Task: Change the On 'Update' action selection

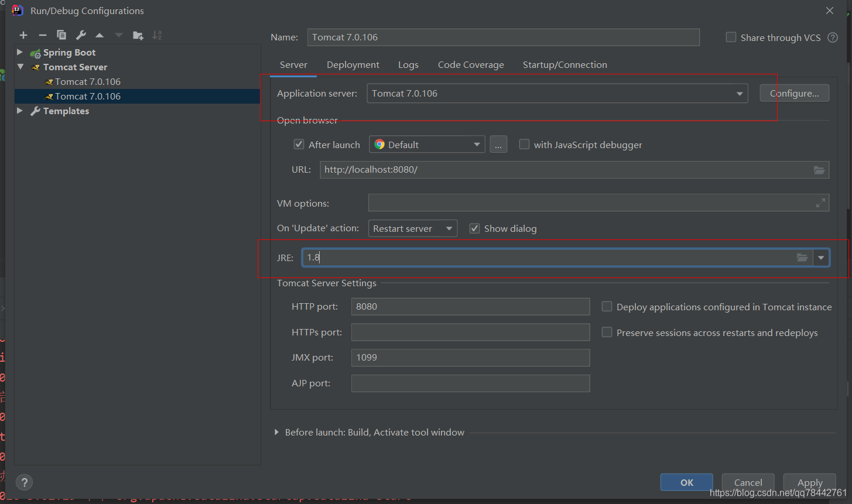Action: 449,228
